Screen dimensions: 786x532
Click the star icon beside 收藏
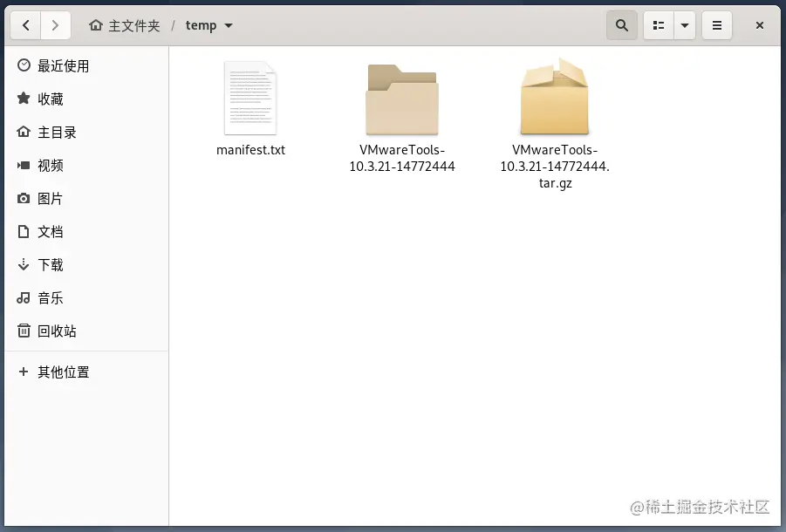(x=24, y=99)
